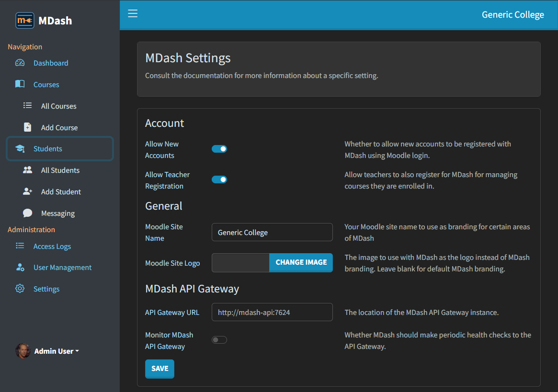Click the API Gateway URL input
This screenshot has height=392, width=558.
(x=272, y=313)
